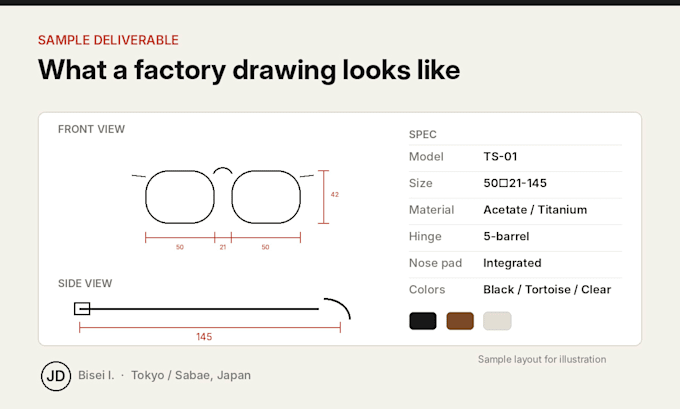The width and height of the screenshot is (680, 409).
Task: Click the 'Size' row label
Action: pos(421,183)
